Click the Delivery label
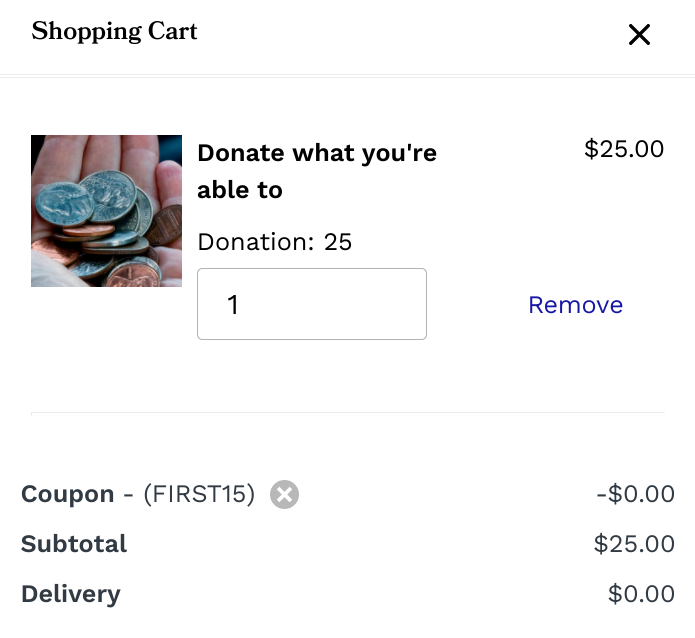 click(70, 594)
